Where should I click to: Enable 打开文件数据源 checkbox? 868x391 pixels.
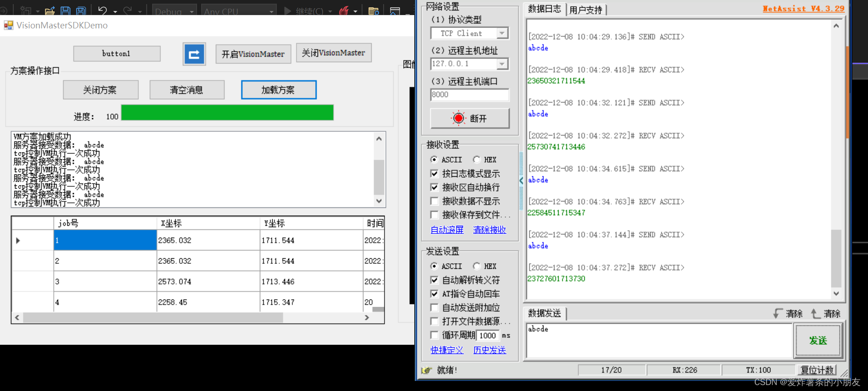434,321
